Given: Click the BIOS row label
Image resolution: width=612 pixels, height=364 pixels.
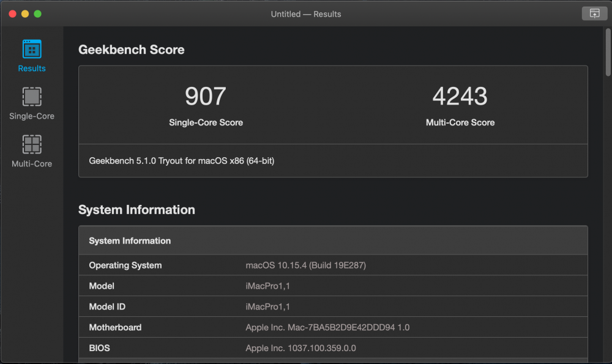Looking at the screenshot, I should click(x=99, y=348).
